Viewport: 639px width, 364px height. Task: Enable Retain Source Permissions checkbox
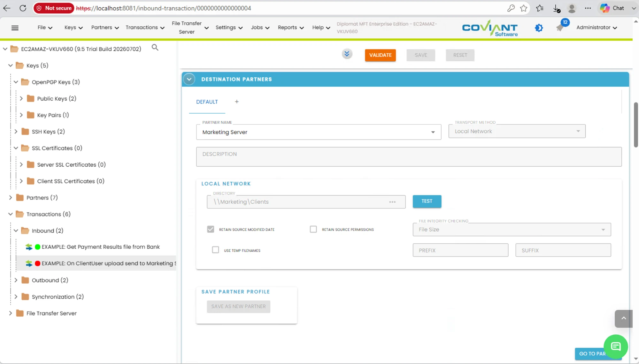click(313, 229)
